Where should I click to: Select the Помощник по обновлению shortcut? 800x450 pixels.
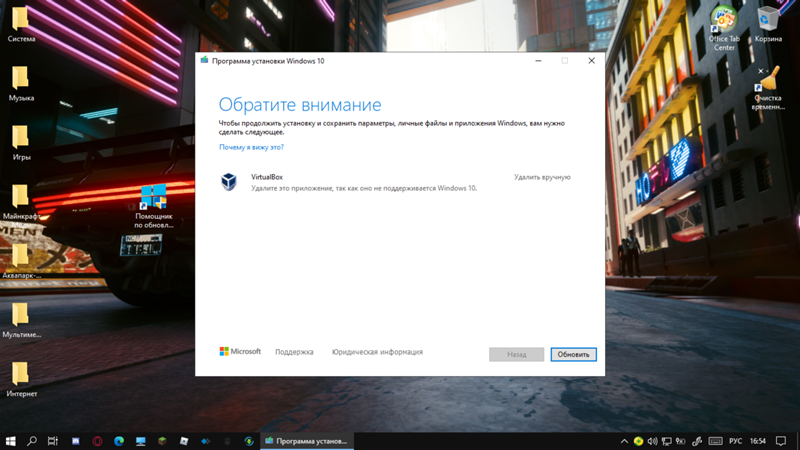point(154,206)
